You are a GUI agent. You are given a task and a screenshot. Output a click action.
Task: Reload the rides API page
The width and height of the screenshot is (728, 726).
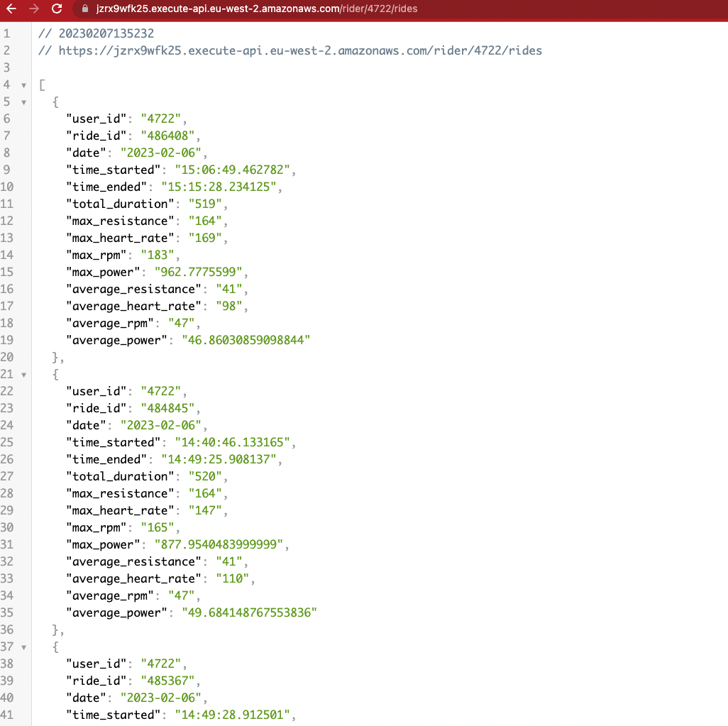click(x=55, y=10)
